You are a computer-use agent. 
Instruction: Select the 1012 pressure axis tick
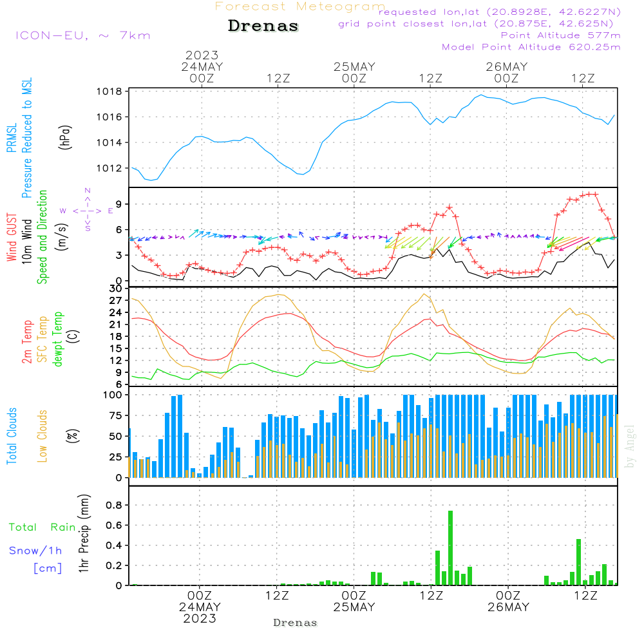click(109, 168)
